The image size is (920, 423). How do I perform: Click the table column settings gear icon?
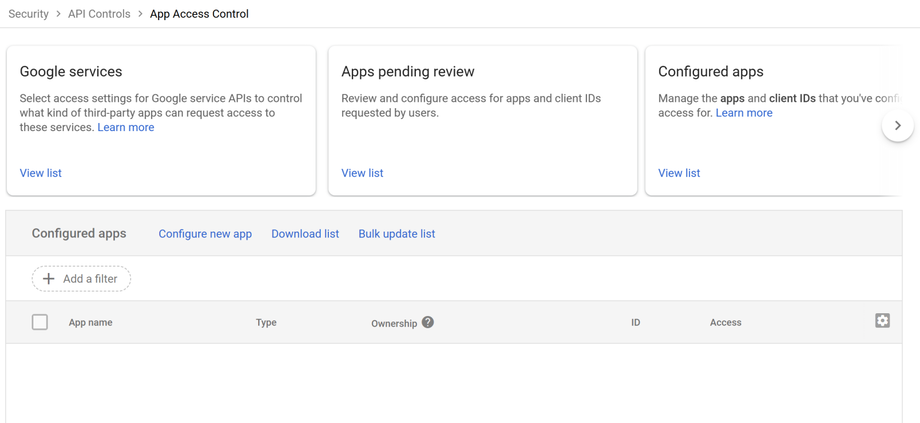point(882,321)
